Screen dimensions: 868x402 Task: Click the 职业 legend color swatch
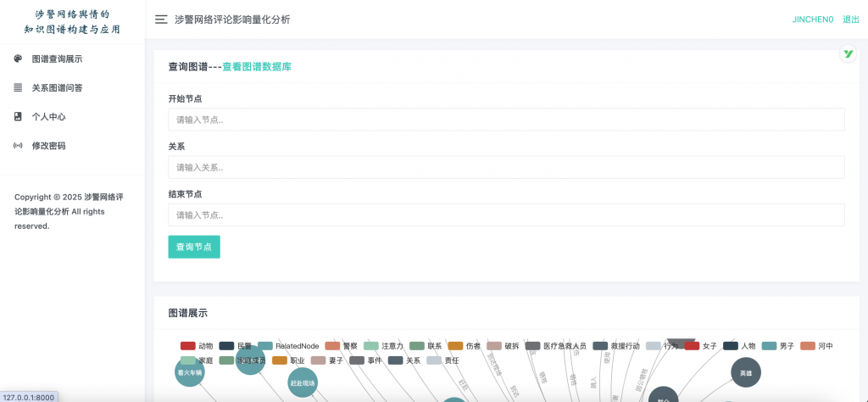pos(280,360)
